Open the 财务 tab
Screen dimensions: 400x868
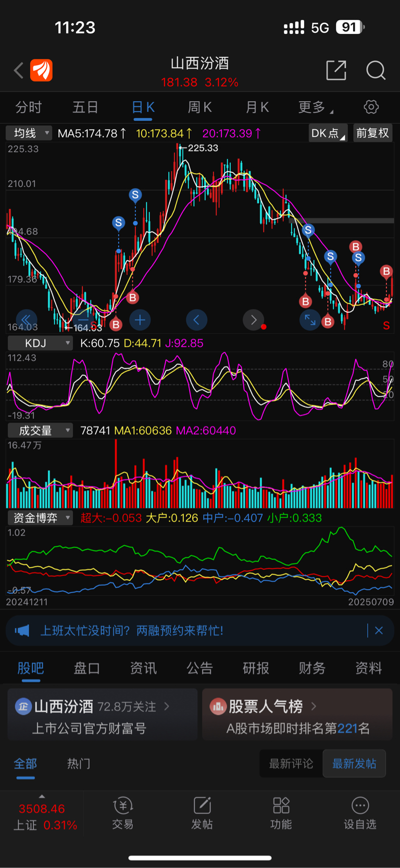click(312, 668)
